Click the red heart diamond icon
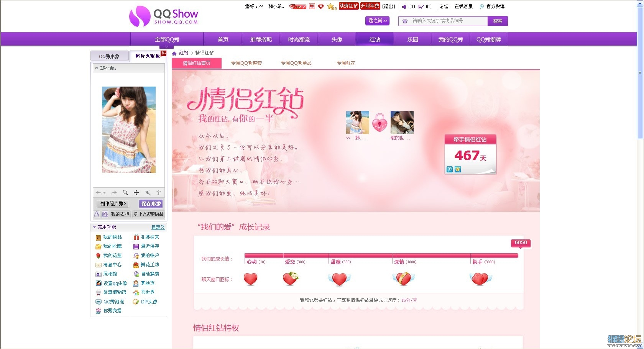The image size is (644, 349). pos(321,7)
